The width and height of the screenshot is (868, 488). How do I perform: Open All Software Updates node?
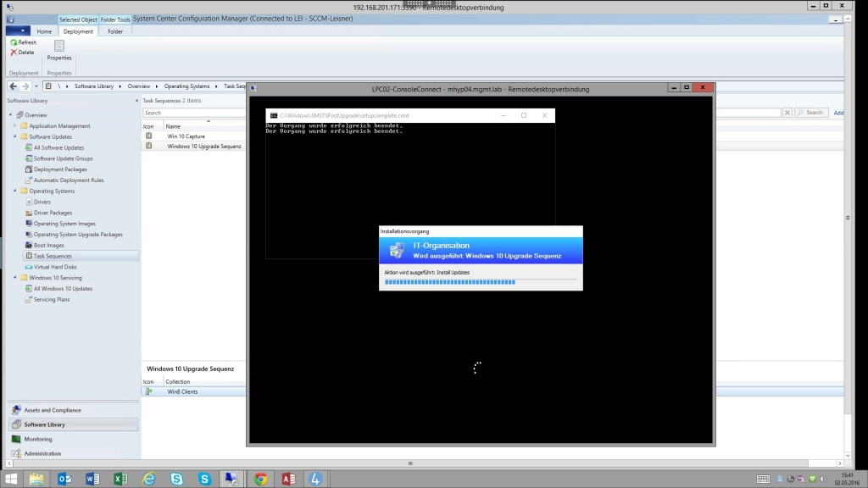(x=58, y=147)
